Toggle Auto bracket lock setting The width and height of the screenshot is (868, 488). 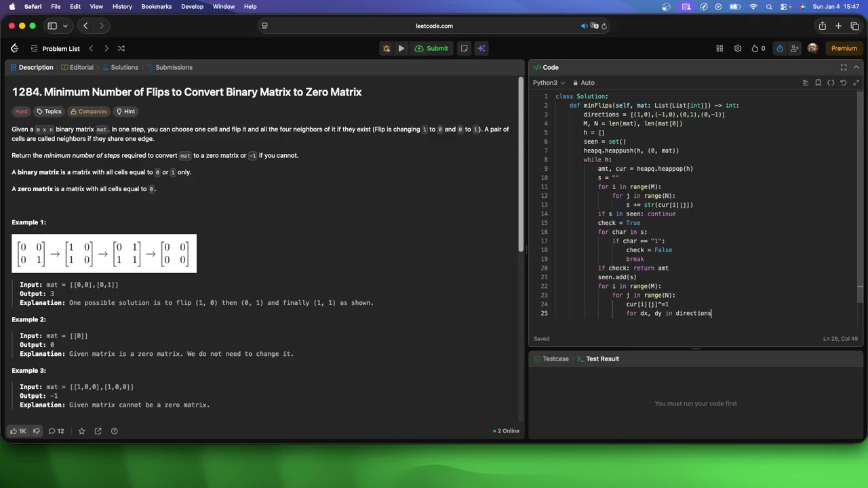click(583, 83)
